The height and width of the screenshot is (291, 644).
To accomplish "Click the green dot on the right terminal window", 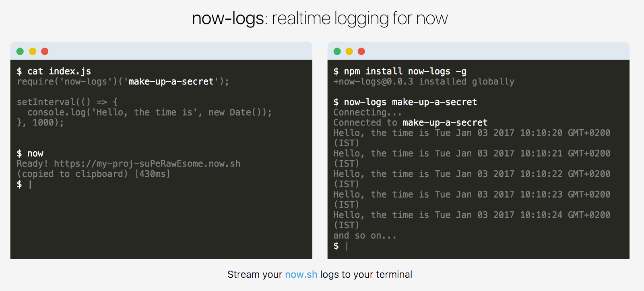I will (337, 51).
